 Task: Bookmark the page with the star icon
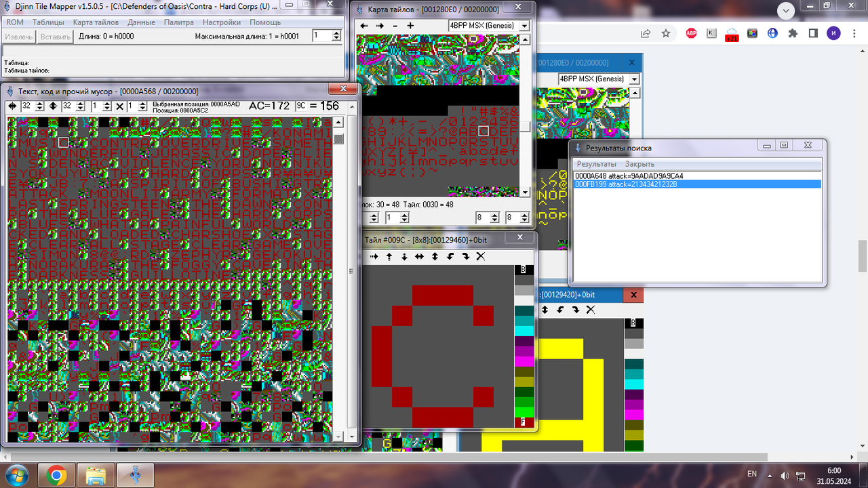tap(666, 33)
